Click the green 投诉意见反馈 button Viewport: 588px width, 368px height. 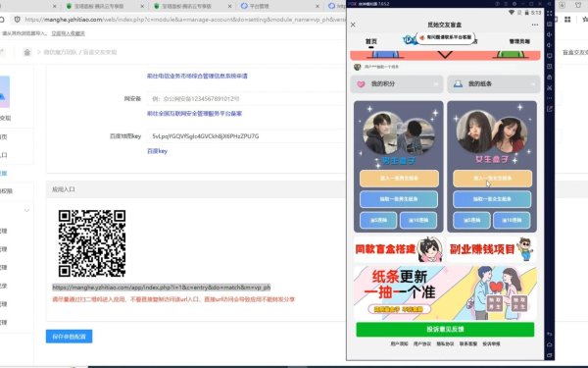445,330
